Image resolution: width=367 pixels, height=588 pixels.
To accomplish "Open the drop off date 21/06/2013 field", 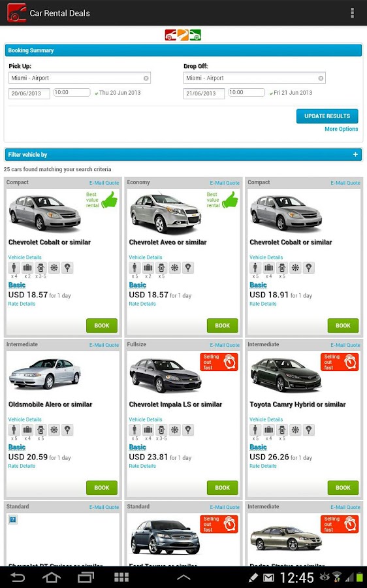I will [x=204, y=93].
